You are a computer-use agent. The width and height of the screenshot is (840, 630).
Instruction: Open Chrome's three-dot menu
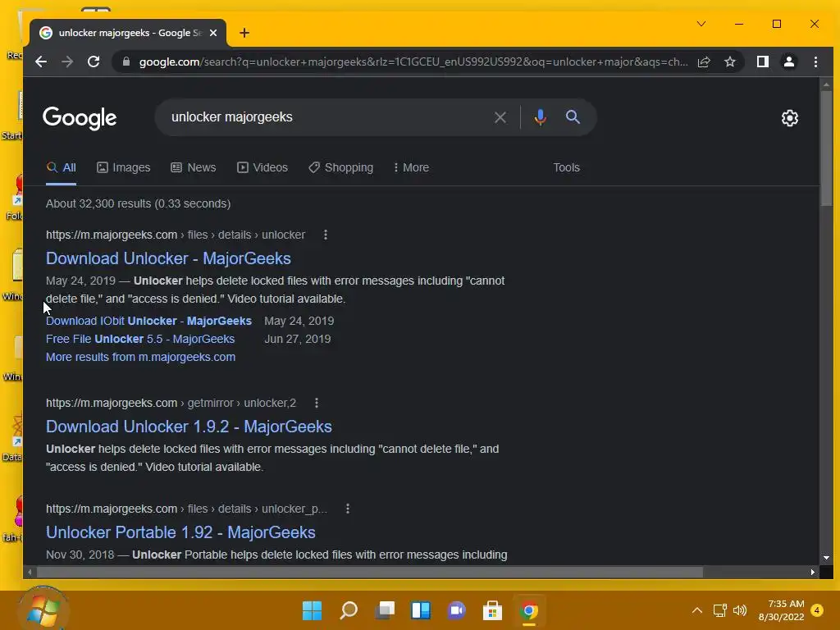tap(816, 62)
